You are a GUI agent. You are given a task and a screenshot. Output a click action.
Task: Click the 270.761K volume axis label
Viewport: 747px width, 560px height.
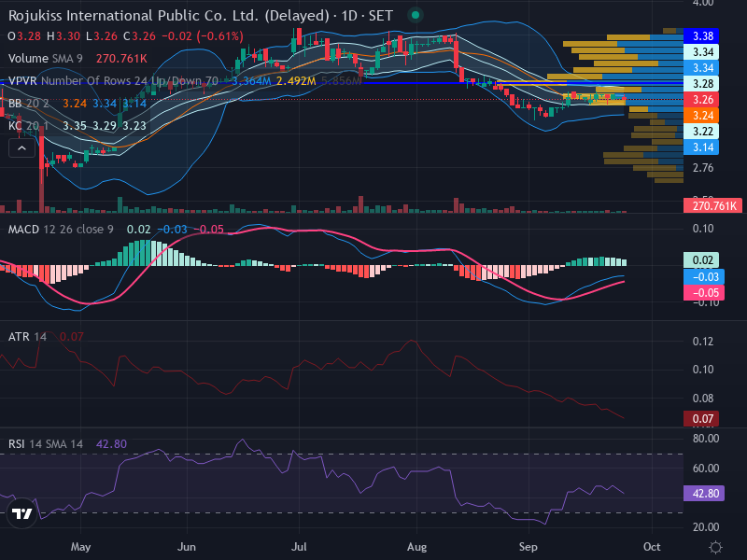[x=712, y=205]
